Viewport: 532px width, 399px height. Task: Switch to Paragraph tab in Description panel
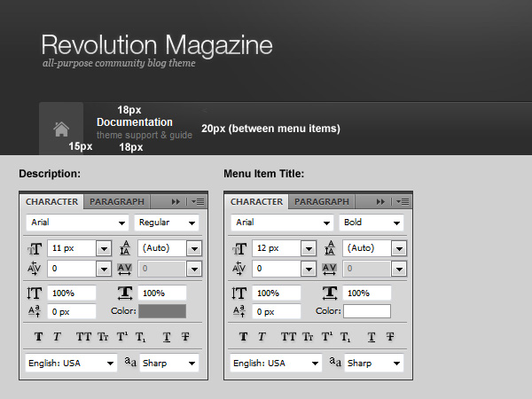117,202
